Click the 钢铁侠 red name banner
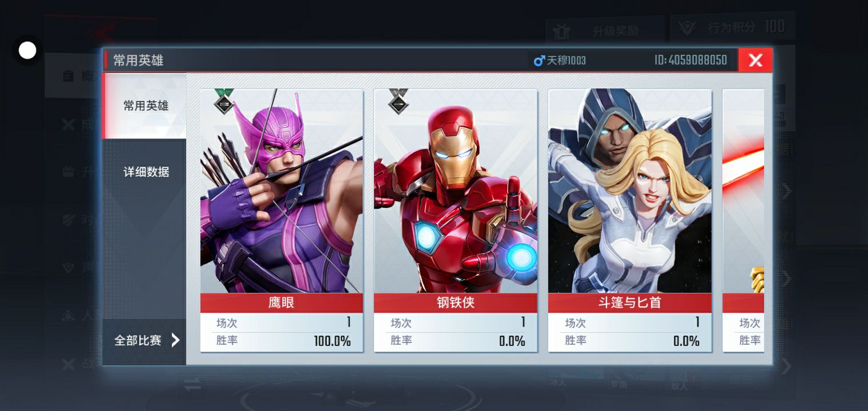 pyautogui.click(x=456, y=303)
